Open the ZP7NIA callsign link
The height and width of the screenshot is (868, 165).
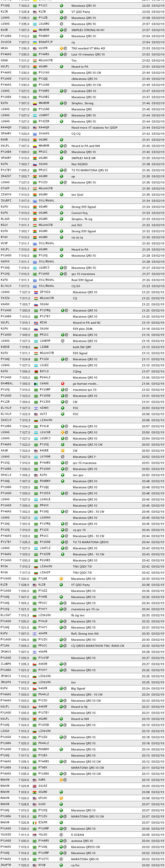[45, 292]
